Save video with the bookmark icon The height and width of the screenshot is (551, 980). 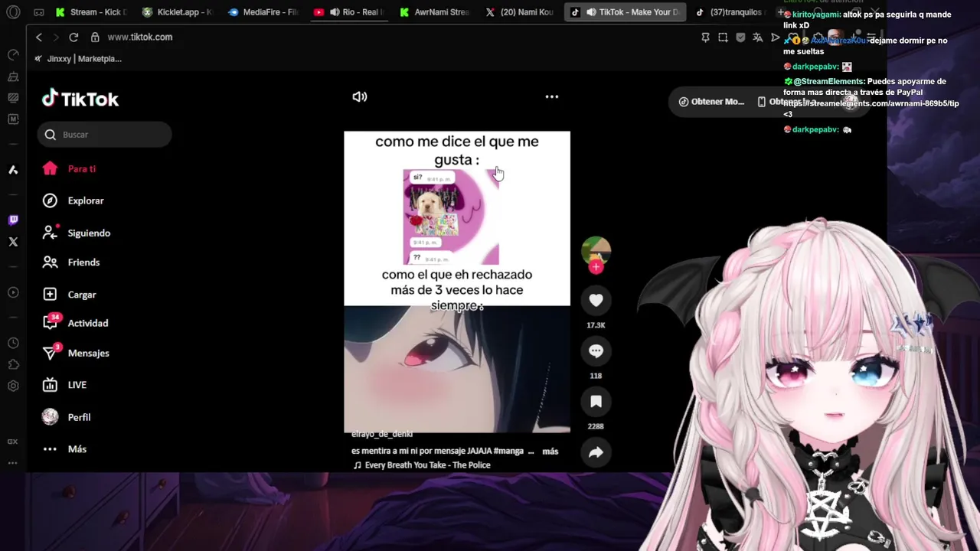[596, 402]
